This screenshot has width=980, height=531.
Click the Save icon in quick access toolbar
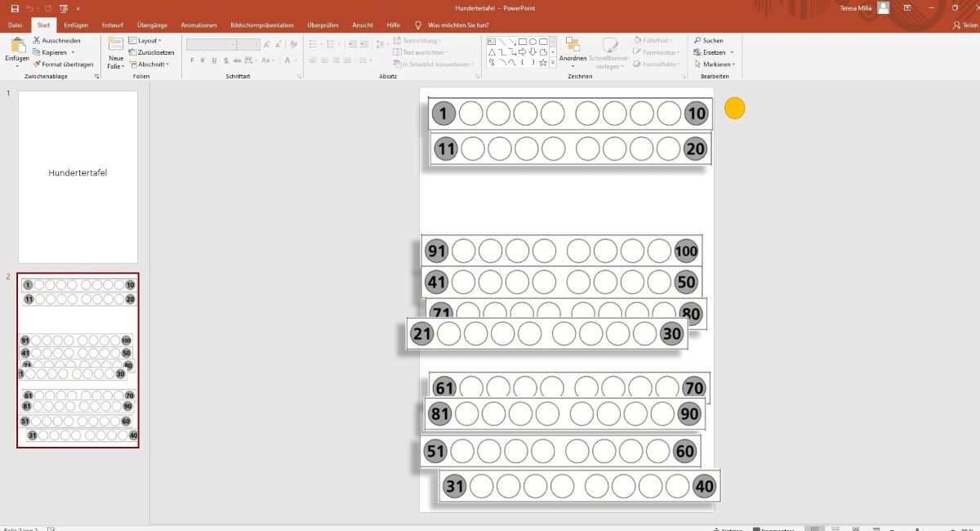tap(15, 8)
